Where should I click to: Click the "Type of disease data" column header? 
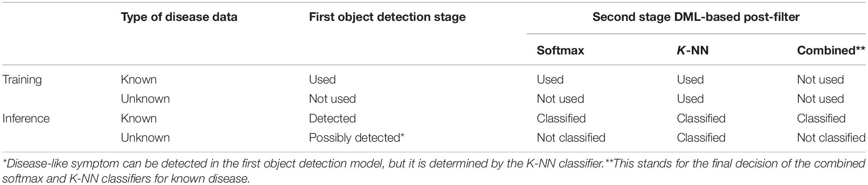179,17
